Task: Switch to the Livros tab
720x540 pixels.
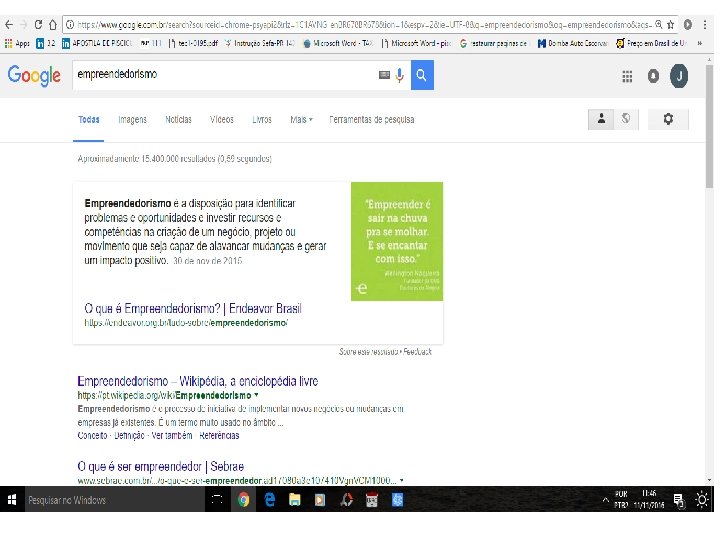Action: point(262,120)
